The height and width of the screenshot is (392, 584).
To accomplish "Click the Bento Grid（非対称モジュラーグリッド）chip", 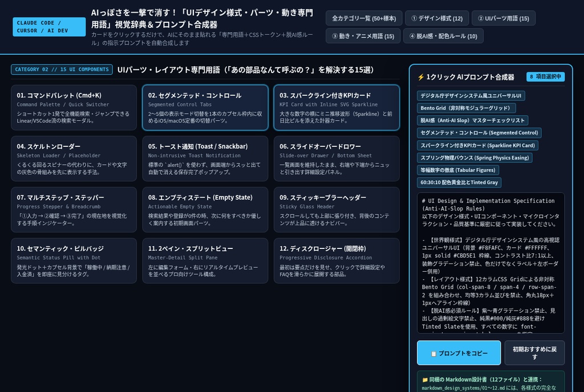I will pyautogui.click(x=467, y=108).
